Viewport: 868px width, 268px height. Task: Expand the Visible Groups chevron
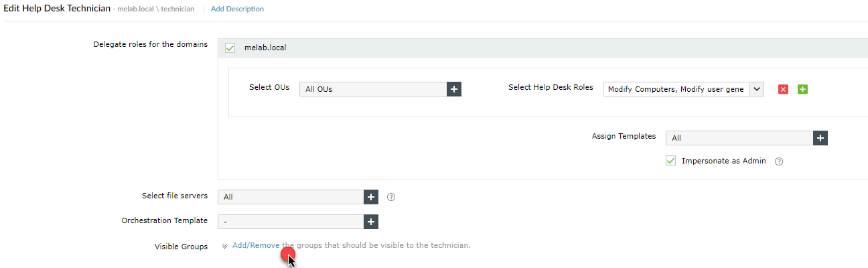click(x=224, y=246)
